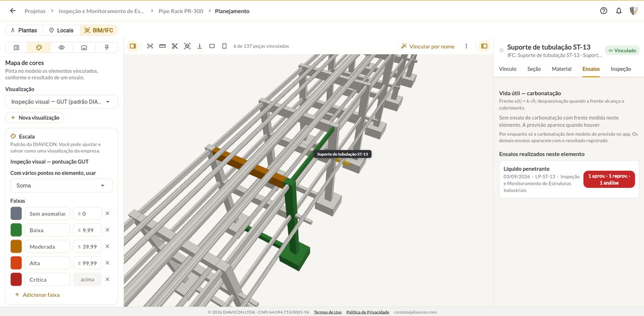Open Política de Privacidade link
Viewport: 644px width, 316px height.
[368, 312]
